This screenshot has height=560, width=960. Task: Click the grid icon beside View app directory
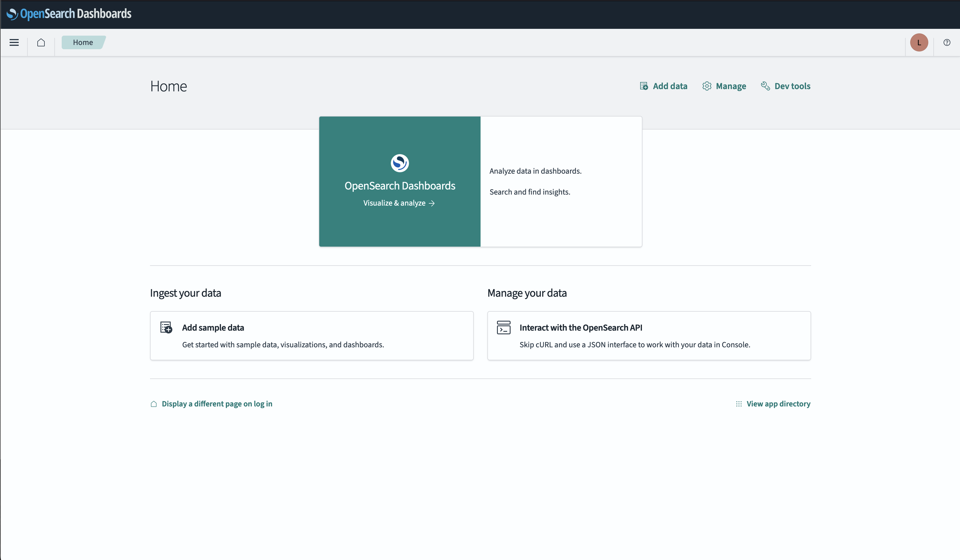pos(739,404)
